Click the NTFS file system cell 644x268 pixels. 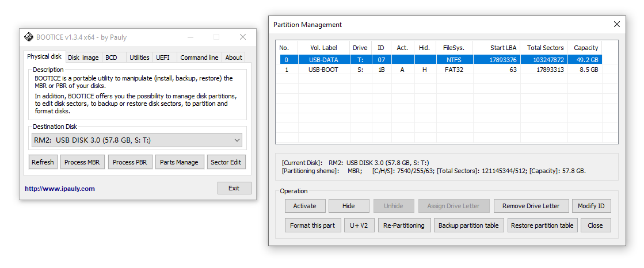[454, 60]
